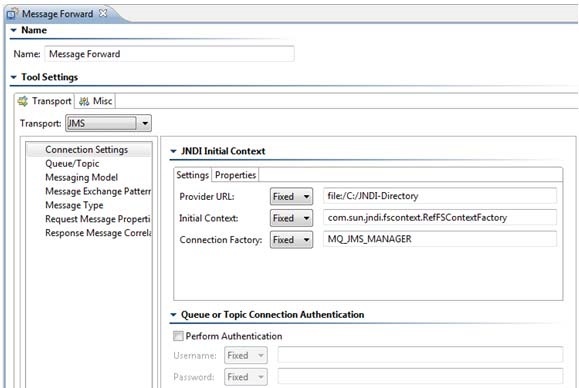Screen dimensions: 579x388
Task: Collapse the Tool Settings section
Action: (x=14, y=77)
